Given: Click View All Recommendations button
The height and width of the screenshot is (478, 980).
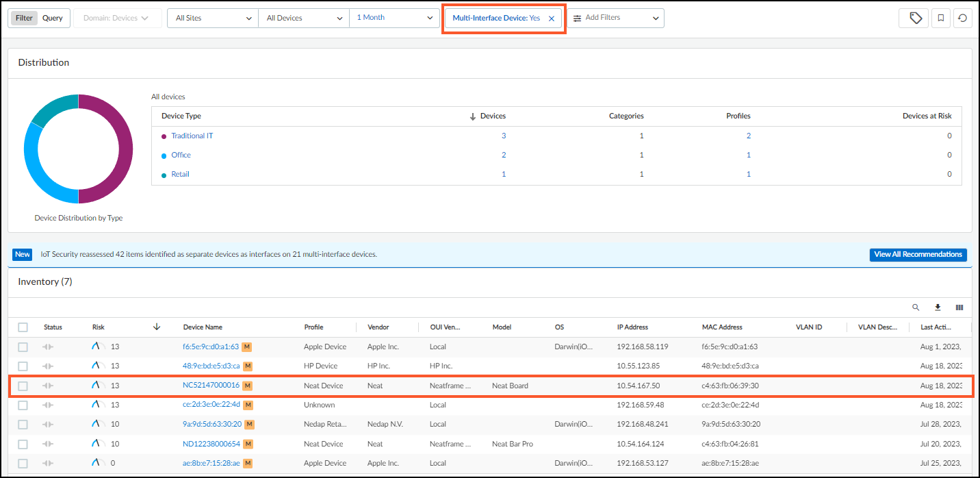Looking at the screenshot, I should point(918,255).
